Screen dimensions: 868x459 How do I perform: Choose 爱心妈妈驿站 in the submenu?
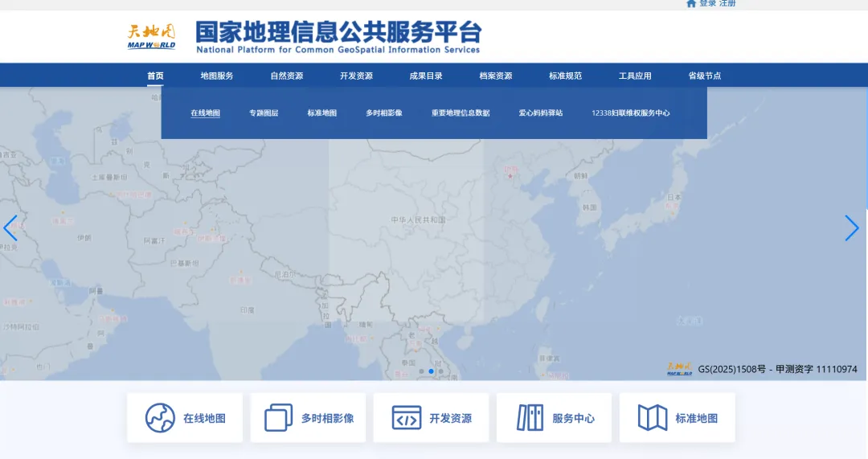(541, 113)
